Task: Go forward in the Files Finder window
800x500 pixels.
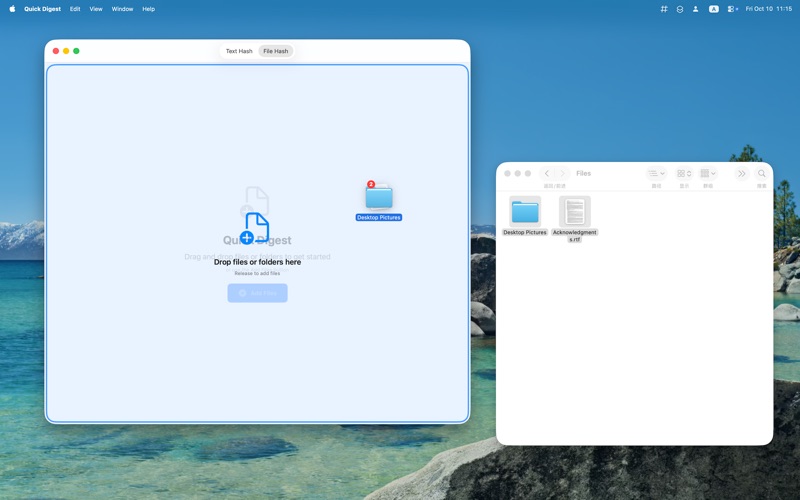Action: coord(562,173)
